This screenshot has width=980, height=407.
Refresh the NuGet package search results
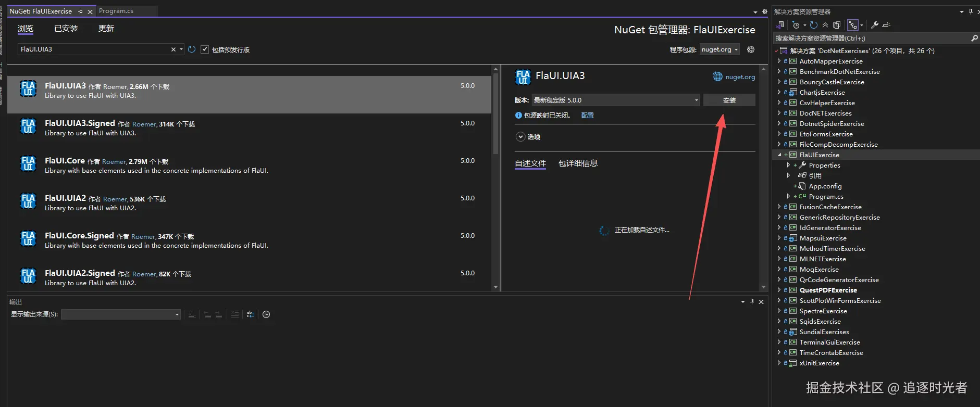pos(192,49)
